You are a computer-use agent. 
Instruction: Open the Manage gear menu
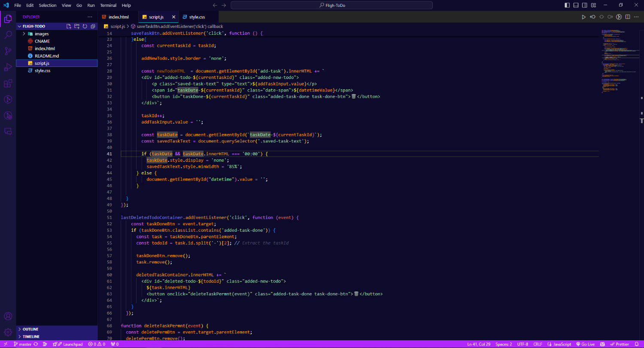point(8,332)
